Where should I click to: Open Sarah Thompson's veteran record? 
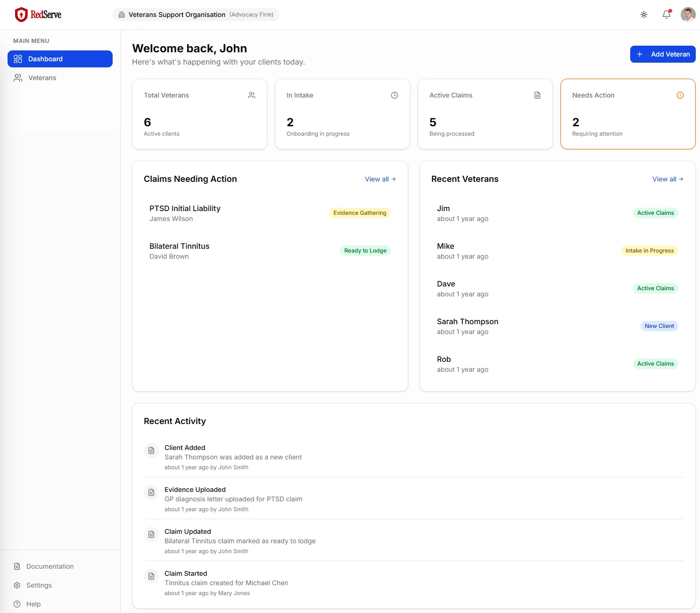tap(467, 322)
